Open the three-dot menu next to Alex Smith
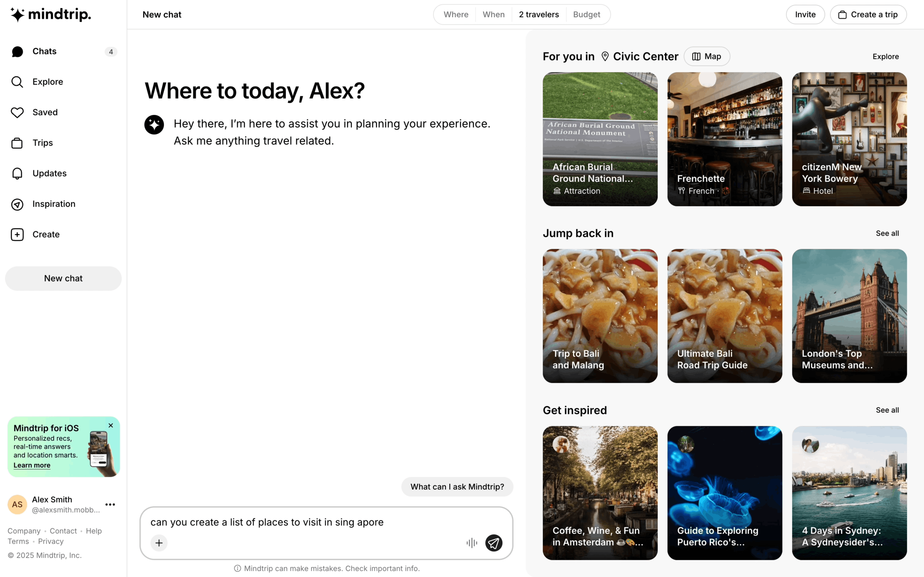The width and height of the screenshot is (924, 577). coord(110,504)
